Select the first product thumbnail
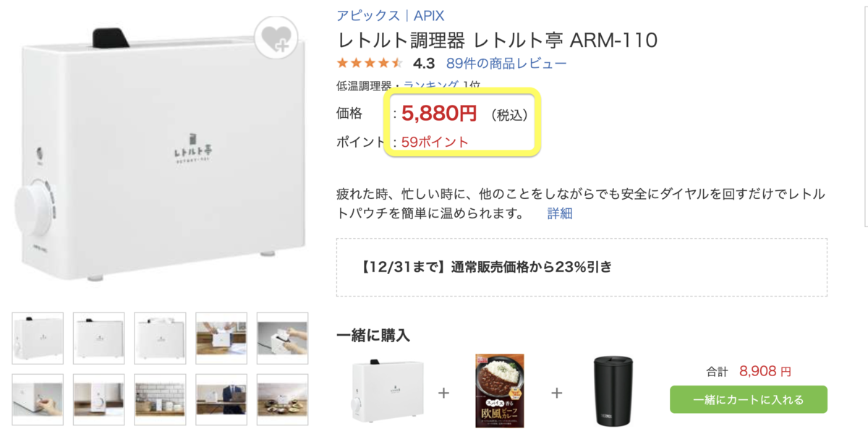The height and width of the screenshot is (434, 868). click(x=38, y=339)
